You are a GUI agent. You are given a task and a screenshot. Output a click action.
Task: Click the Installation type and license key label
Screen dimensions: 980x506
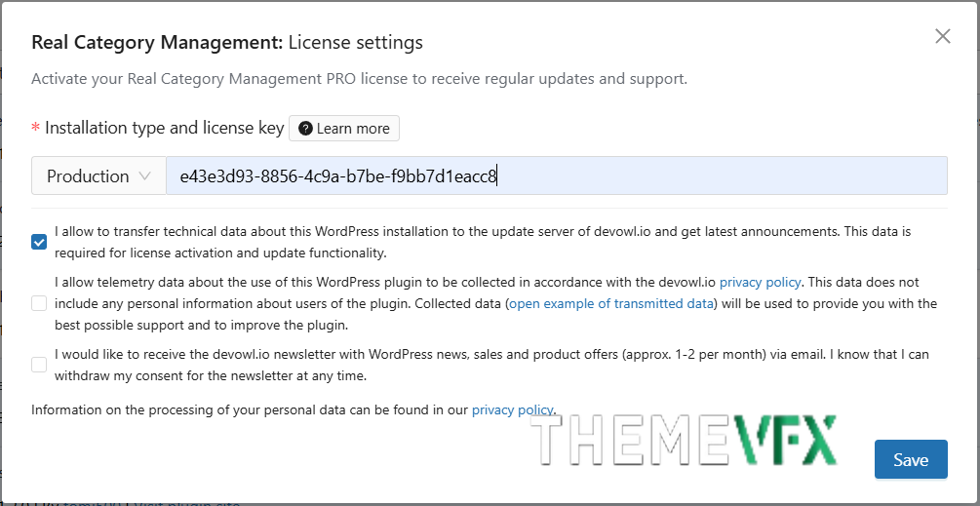tap(165, 129)
